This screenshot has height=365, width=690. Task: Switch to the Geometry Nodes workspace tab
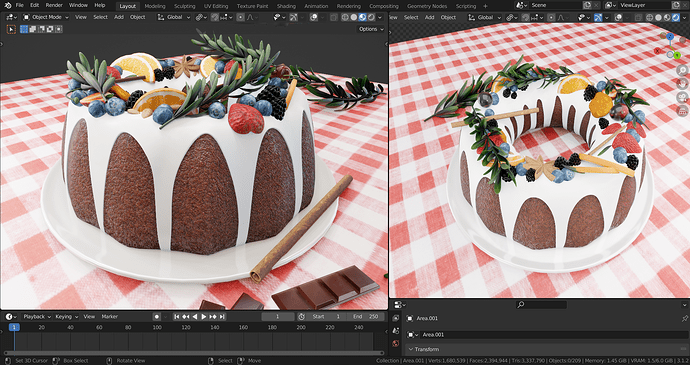click(427, 6)
